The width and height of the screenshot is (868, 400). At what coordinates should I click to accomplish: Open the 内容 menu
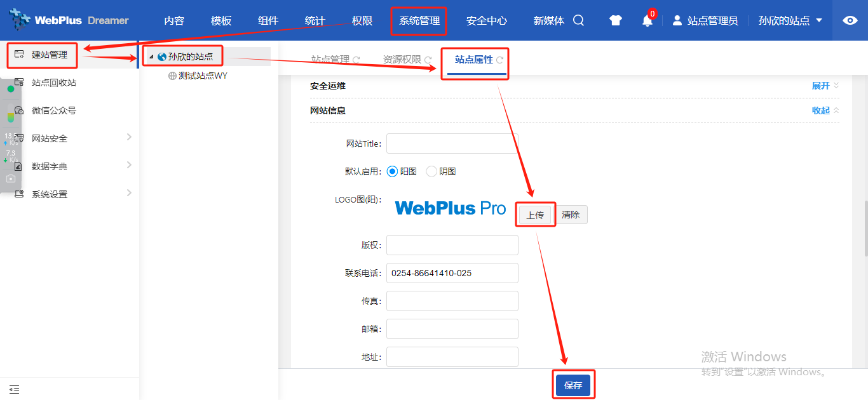click(174, 20)
